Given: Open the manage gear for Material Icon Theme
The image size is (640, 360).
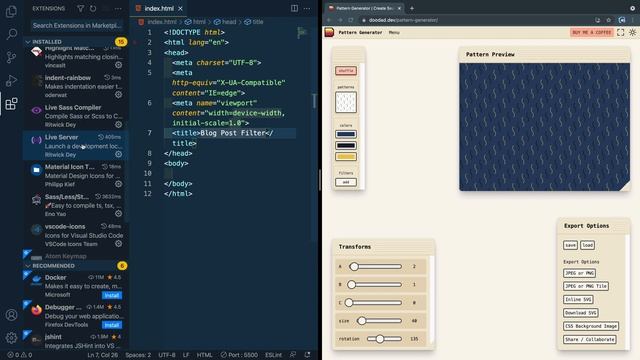Looking at the screenshot, I should (x=118, y=184).
